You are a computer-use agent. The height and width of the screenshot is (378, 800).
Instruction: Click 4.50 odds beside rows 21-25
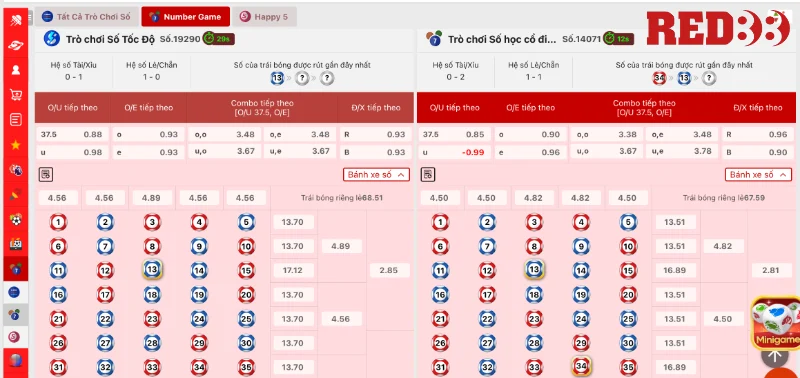[722, 319]
